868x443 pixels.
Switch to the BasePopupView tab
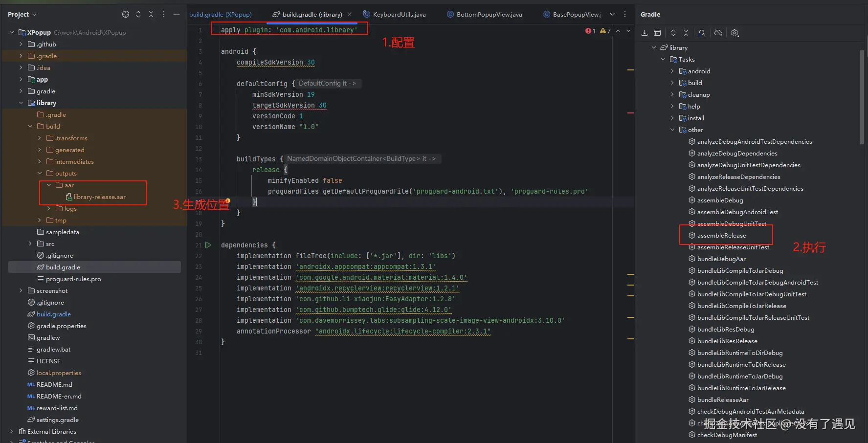point(572,14)
